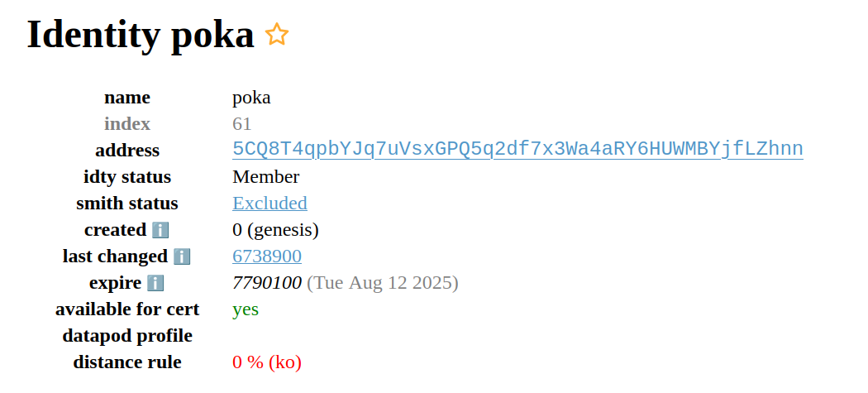Open block 6738900 last changed link
The image size is (868, 393).
pos(267,256)
